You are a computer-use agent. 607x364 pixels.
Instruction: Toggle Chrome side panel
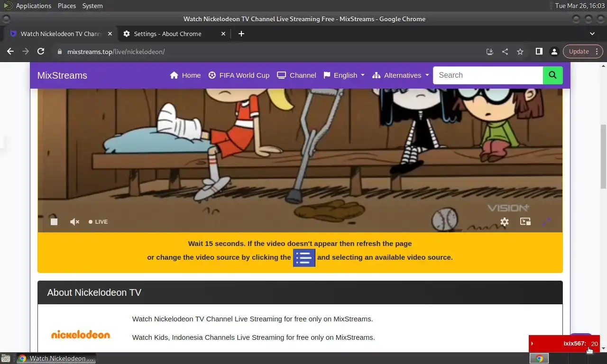(539, 51)
